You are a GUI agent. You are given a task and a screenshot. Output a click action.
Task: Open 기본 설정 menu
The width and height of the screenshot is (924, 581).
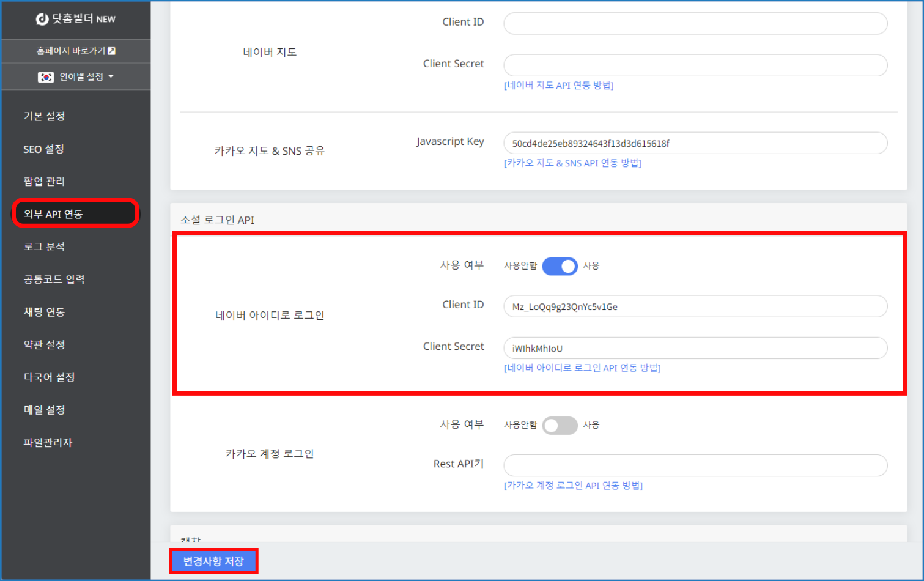pyautogui.click(x=44, y=116)
